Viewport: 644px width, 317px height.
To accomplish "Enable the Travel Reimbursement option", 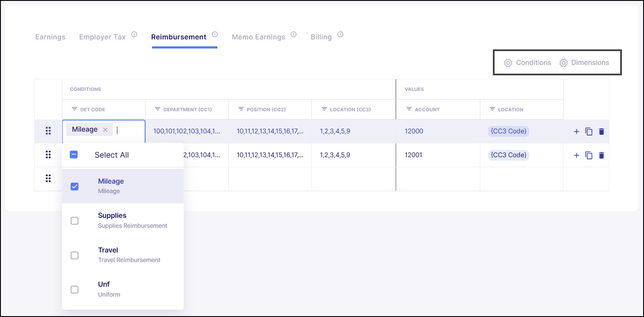I will (x=74, y=255).
